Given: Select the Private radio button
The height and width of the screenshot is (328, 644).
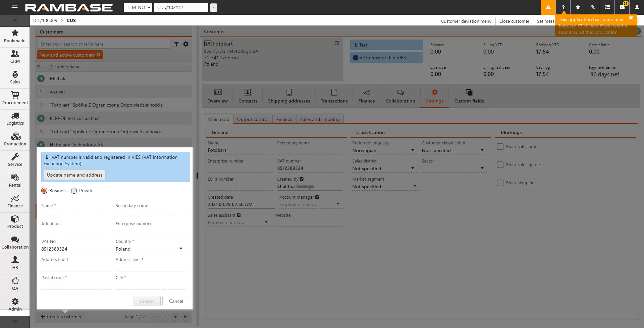Looking at the screenshot, I should (x=74, y=191).
